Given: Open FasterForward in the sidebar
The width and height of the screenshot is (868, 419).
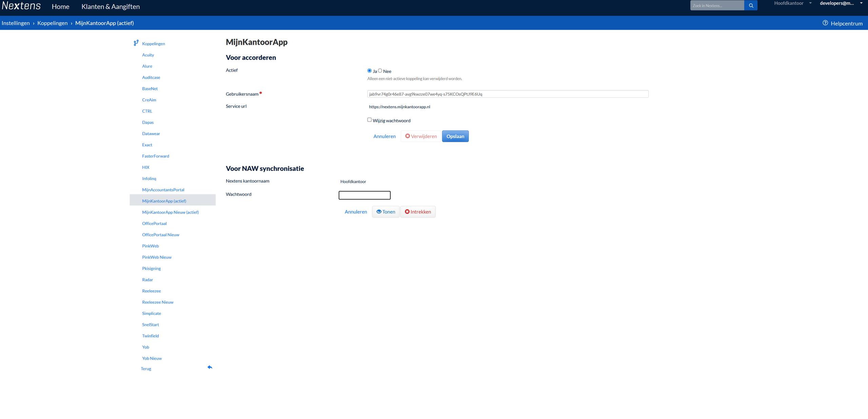Looking at the screenshot, I should tap(155, 156).
